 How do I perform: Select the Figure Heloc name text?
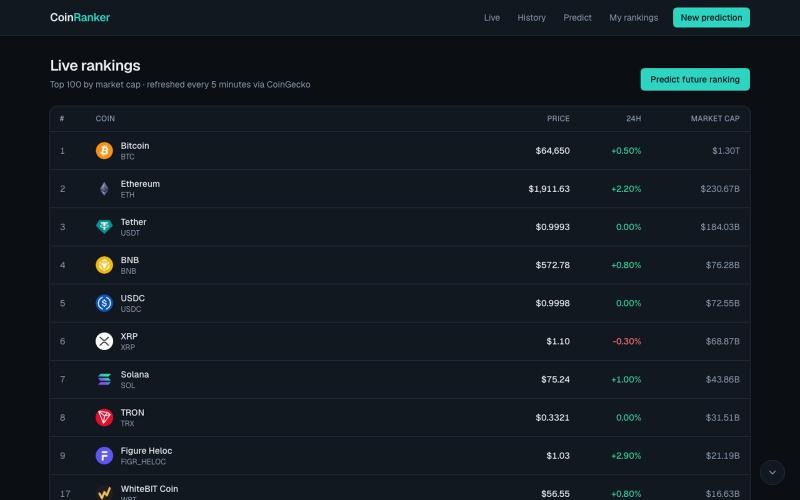(146, 451)
